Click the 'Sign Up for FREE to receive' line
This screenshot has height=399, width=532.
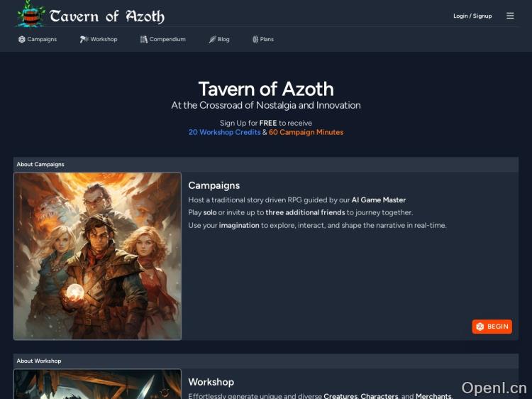click(266, 123)
